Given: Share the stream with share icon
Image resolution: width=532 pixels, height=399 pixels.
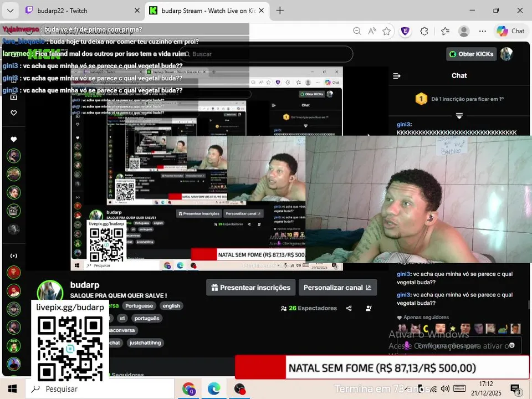Looking at the screenshot, I should coord(349,309).
